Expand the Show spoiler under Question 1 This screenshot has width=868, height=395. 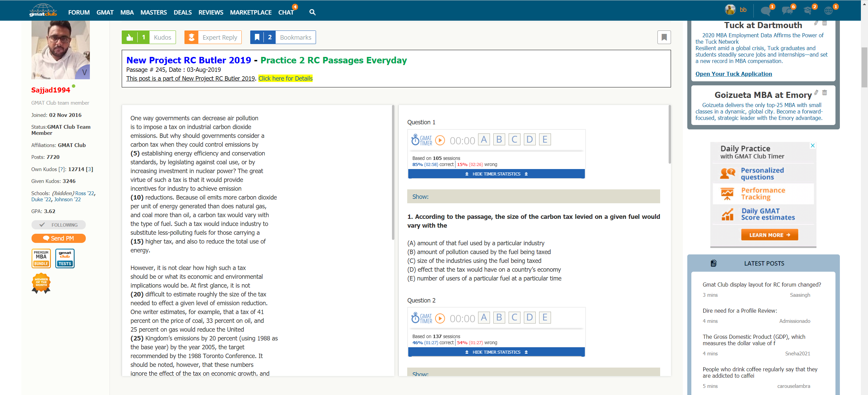pyautogui.click(x=420, y=197)
